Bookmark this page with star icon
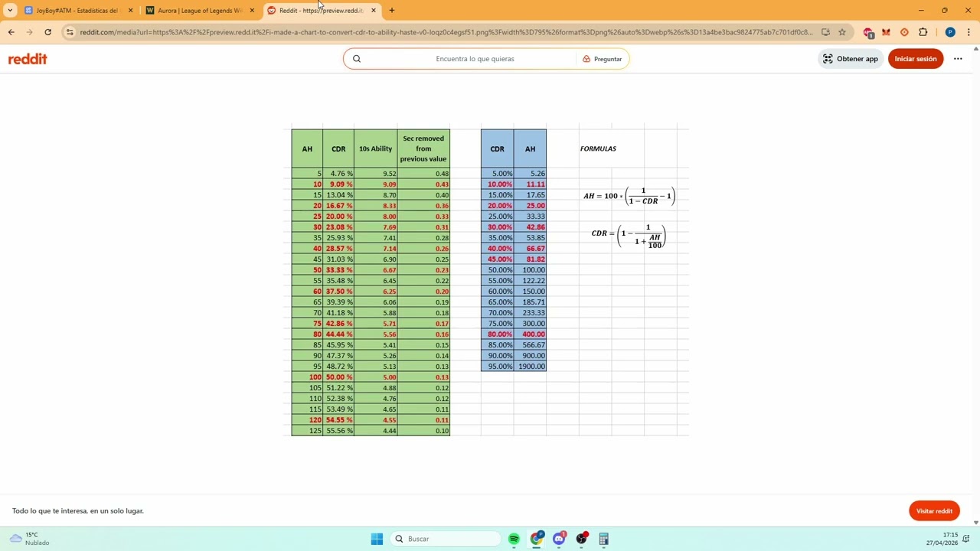The image size is (980, 551). click(842, 32)
